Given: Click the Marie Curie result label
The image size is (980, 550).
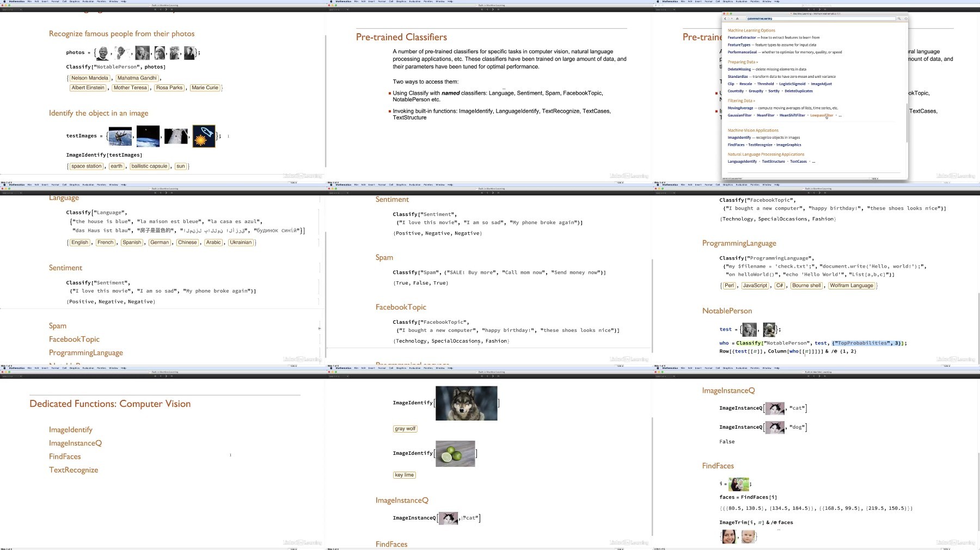Looking at the screenshot, I should pos(205,88).
